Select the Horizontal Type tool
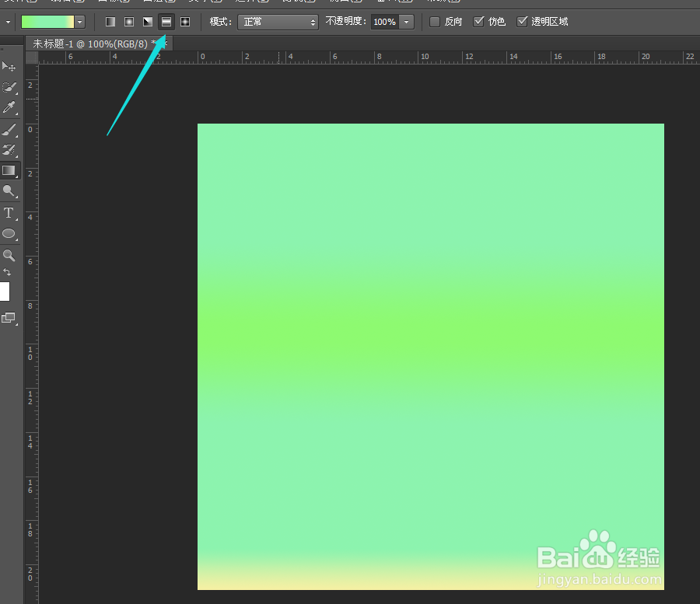 tap(9, 213)
